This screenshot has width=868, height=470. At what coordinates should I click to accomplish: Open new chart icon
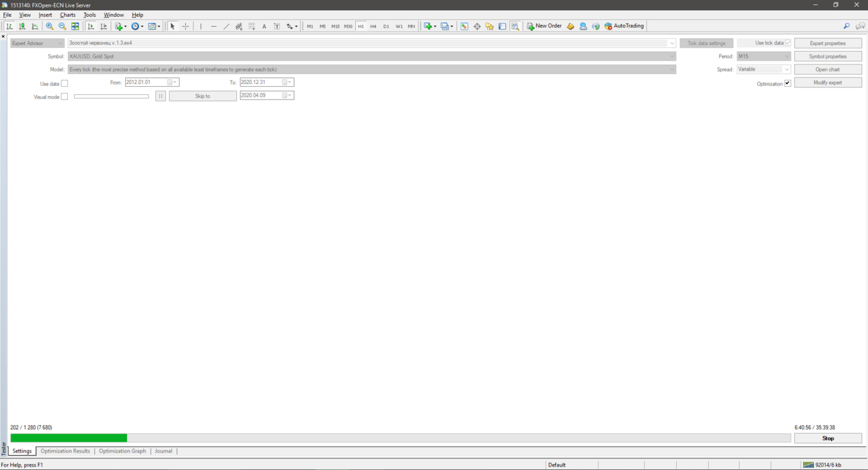429,26
